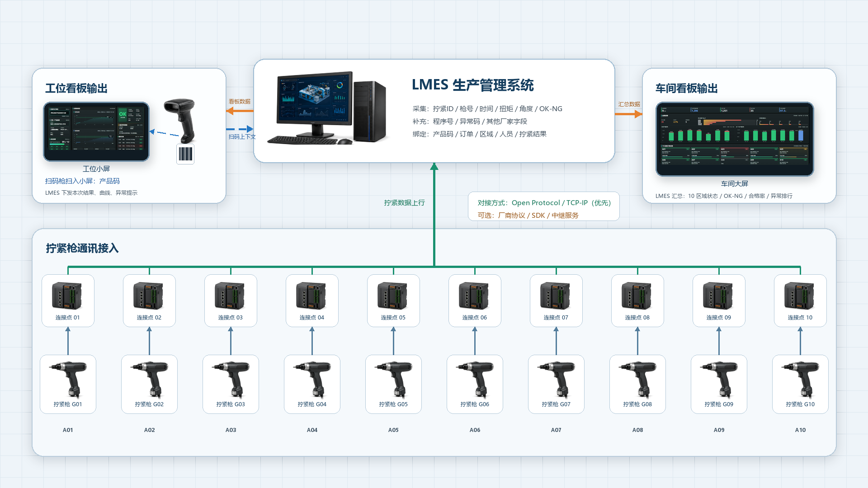The height and width of the screenshot is (488, 868).
Task: Click the 补充 fields line
Action: coord(470,122)
